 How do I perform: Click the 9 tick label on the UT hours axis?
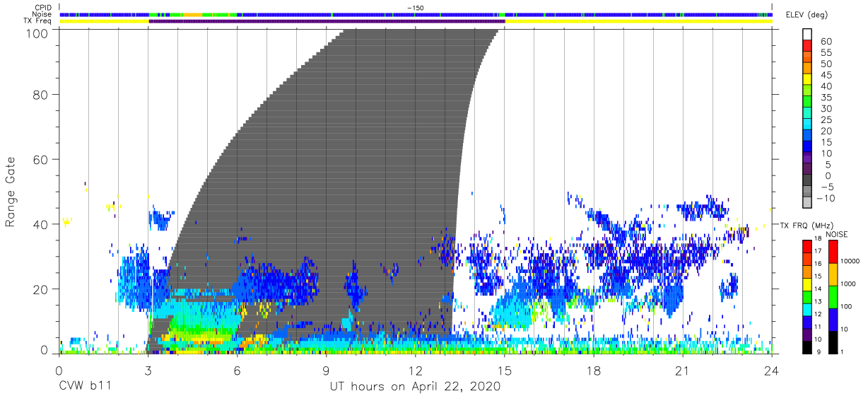(327, 370)
